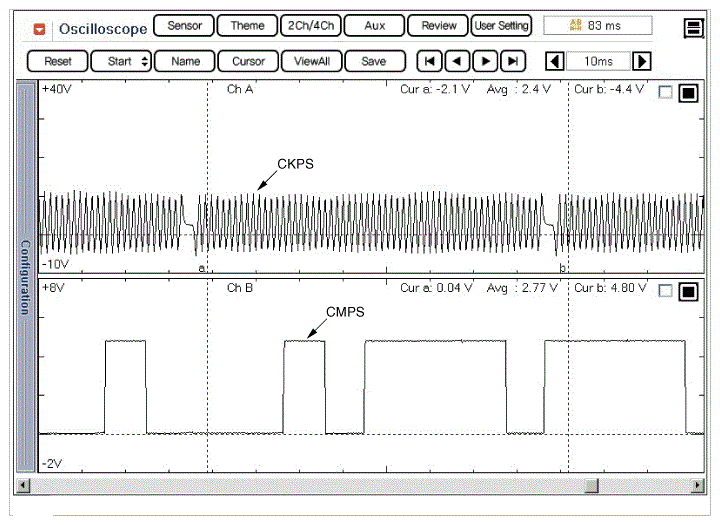Expand the Configuration side panel

coord(25,277)
